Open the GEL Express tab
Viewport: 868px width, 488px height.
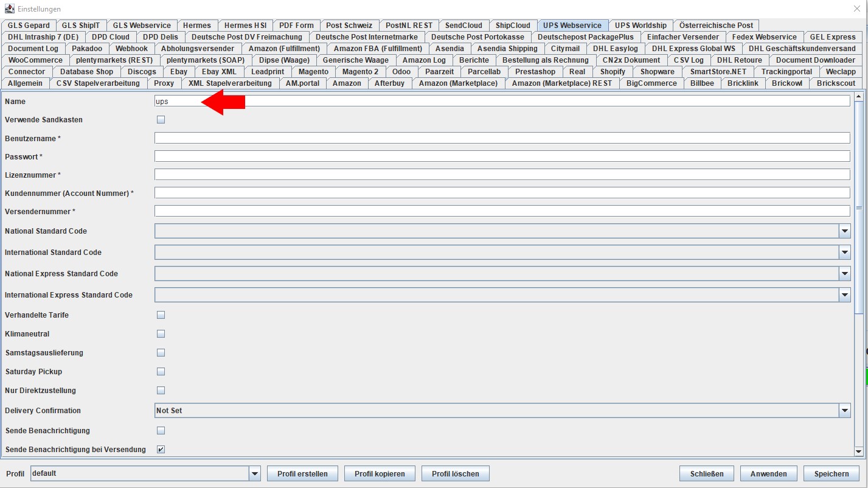(833, 37)
